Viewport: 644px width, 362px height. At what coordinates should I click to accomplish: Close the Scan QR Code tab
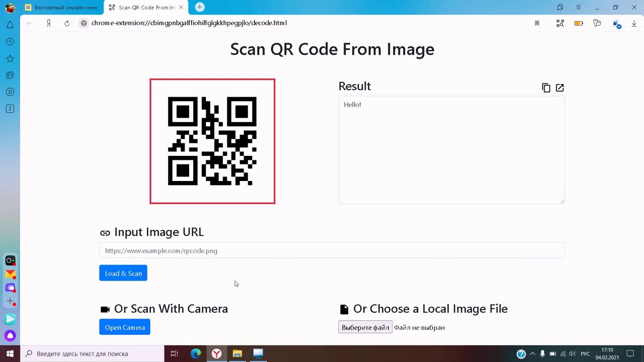(x=181, y=8)
